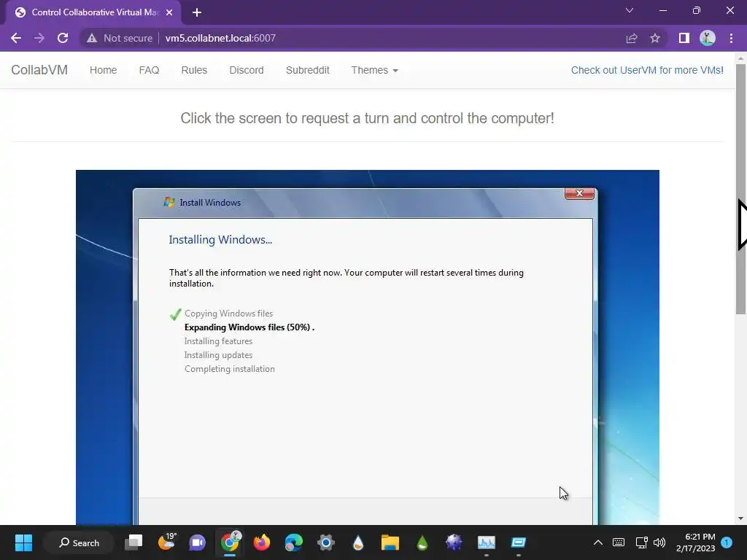Click the text 'Expanding Windows files (50%)'
Screen dimensions: 747x560
click(248, 327)
